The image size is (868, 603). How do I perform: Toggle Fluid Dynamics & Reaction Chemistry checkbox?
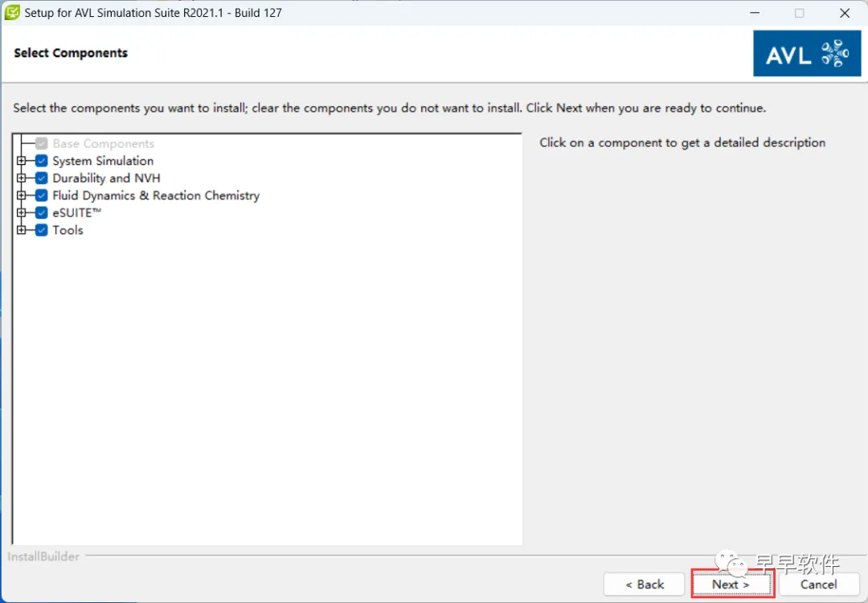tap(42, 195)
